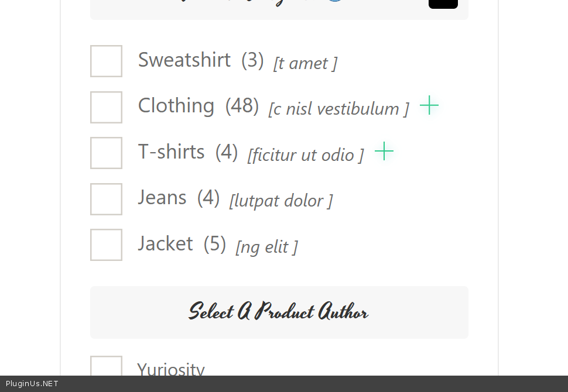This screenshot has height=392, width=568.
Task: Open the PluginUs.NET link in the bottom bar
Action: [32, 384]
